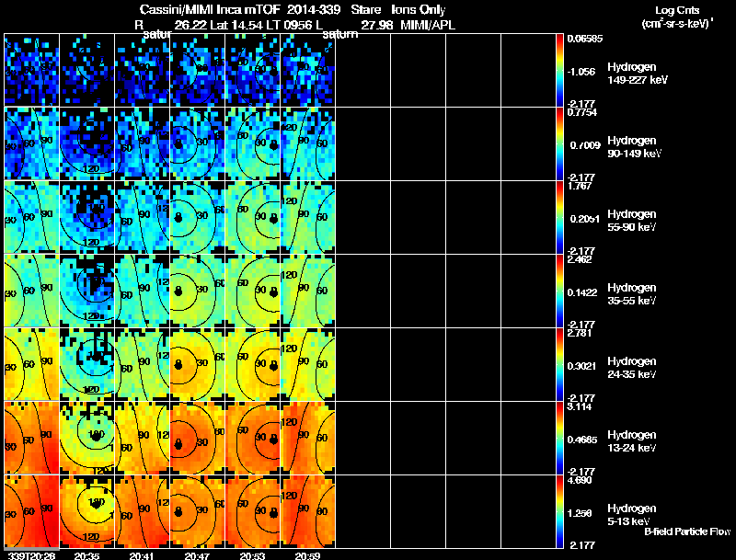Select the '20:35' time label
The image size is (736, 560).
[86, 555]
